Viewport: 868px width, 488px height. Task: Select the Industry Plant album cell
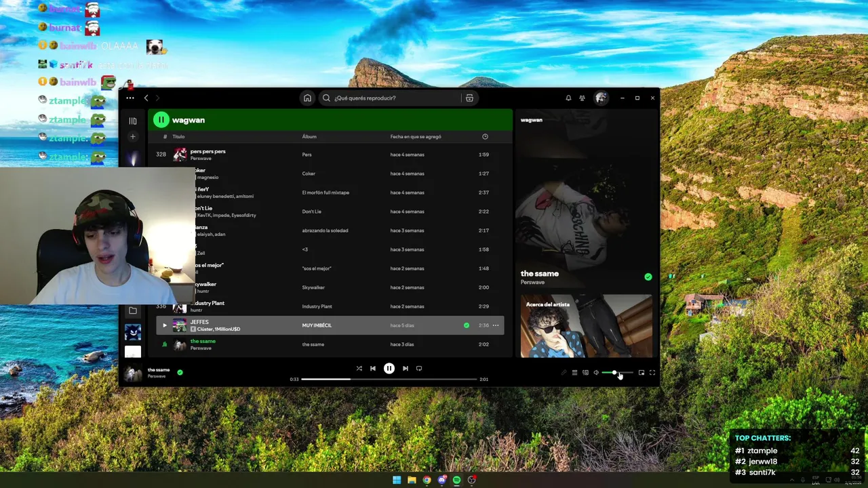pyautogui.click(x=317, y=306)
